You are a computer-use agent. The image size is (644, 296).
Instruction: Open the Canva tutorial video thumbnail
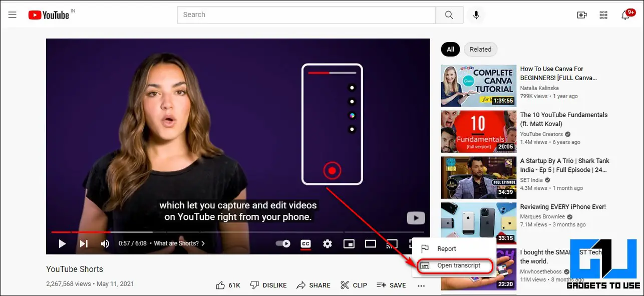click(479, 86)
